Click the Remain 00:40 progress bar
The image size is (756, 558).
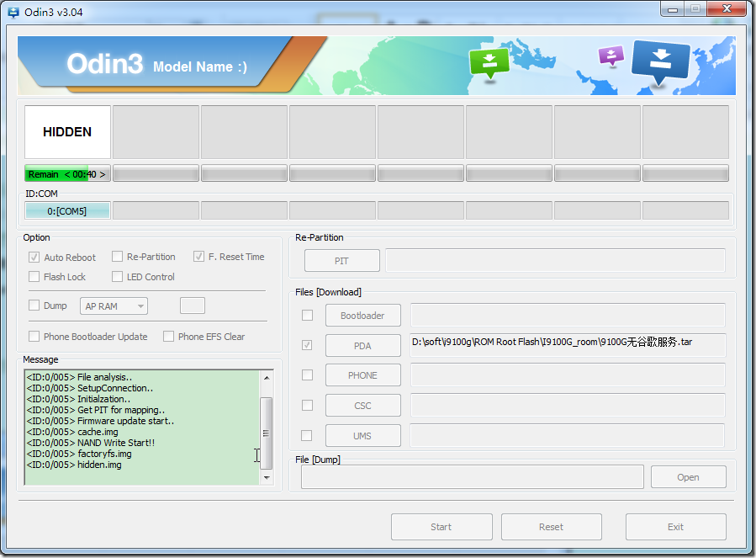(x=67, y=173)
